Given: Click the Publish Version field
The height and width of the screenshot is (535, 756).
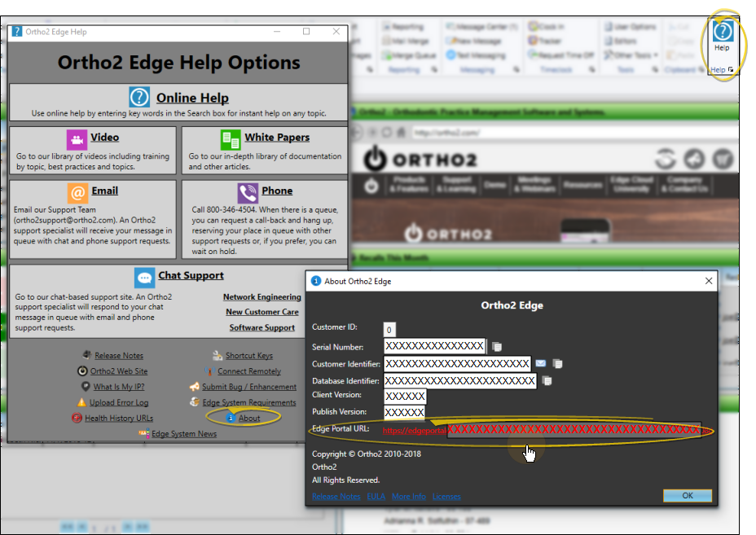Looking at the screenshot, I should pos(404,413).
